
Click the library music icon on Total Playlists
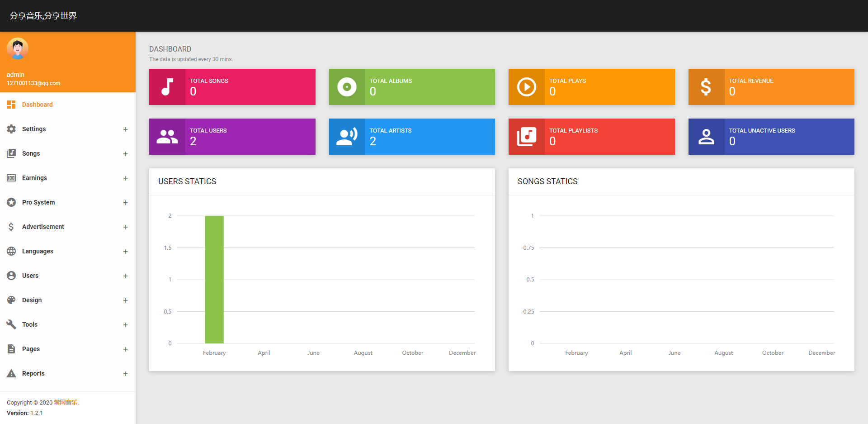click(526, 137)
